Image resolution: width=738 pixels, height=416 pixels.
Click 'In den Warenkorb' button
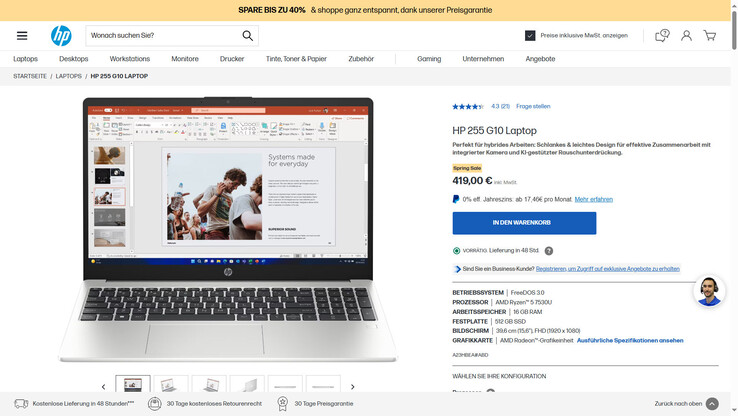[x=524, y=223]
